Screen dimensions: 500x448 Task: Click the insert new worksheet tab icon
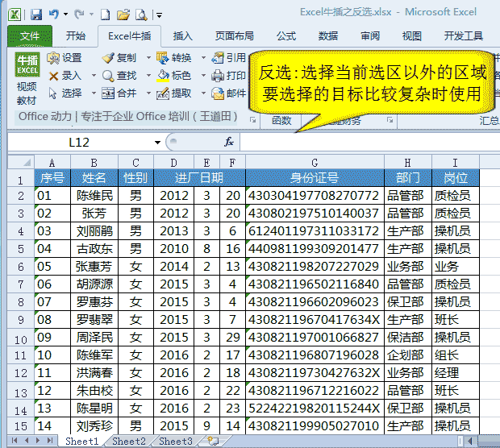213,441
